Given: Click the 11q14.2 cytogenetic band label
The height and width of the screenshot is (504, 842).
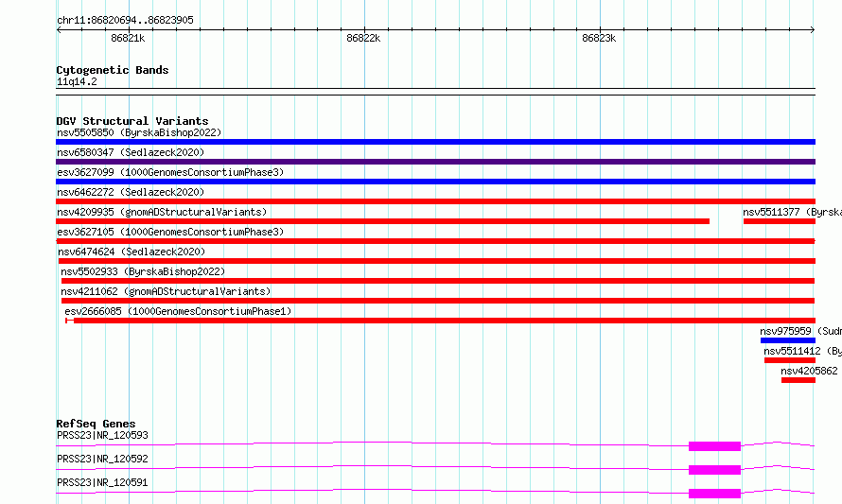Looking at the screenshot, I should pyautogui.click(x=77, y=81).
